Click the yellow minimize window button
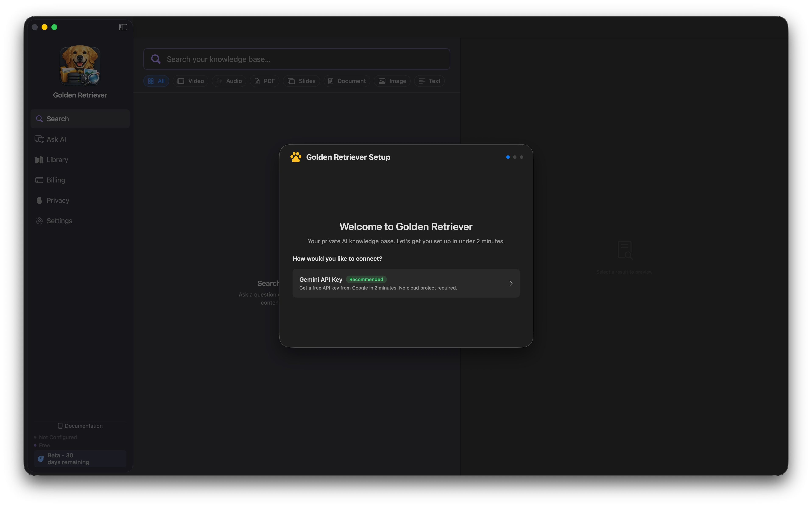 [44, 27]
